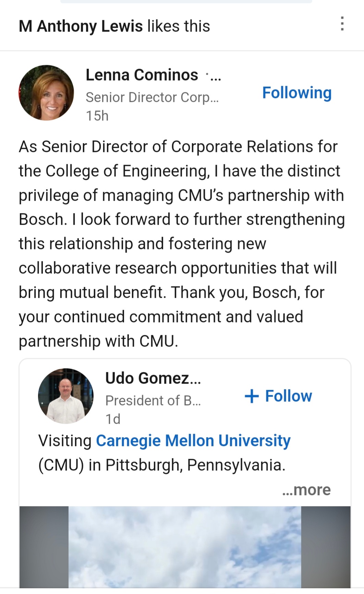364x594 pixels.
Task: Tap the "(CMU) in Pittsburgh, Pennsylvania" text
Action: pyautogui.click(x=161, y=465)
